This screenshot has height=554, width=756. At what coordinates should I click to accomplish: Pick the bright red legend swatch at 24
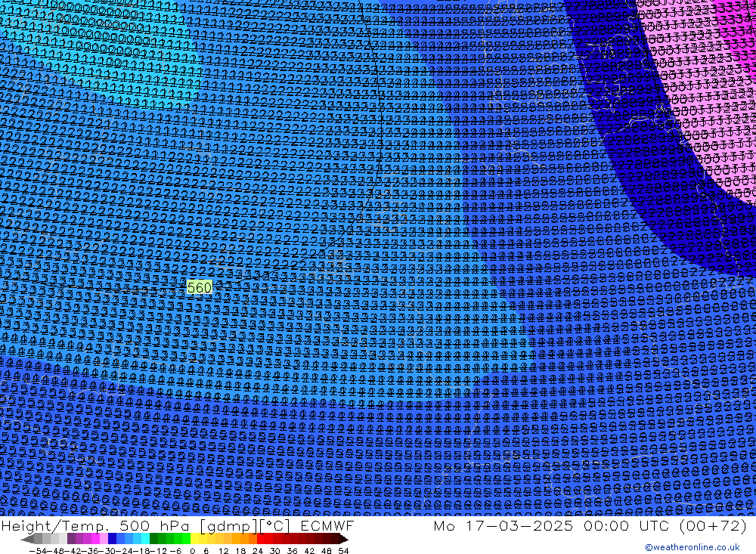point(261,539)
